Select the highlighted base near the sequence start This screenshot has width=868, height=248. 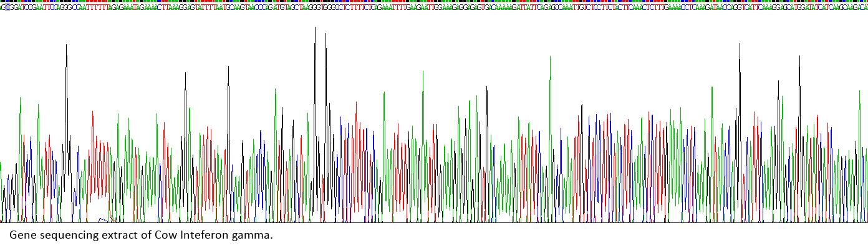(7, 7)
